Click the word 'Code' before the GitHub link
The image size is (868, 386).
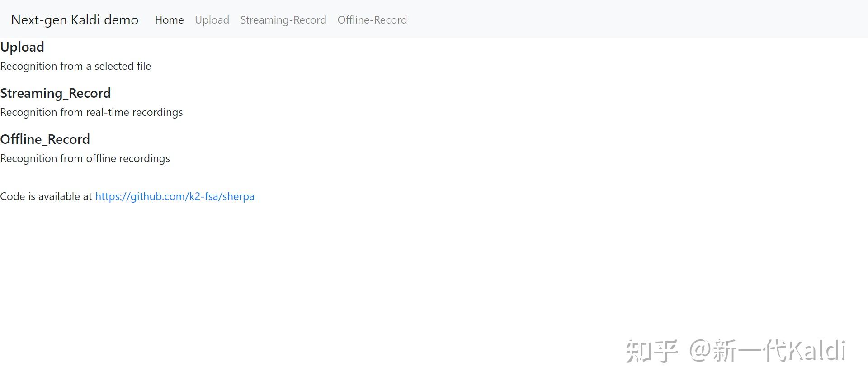pyautogui.click(x=13, y=196)
